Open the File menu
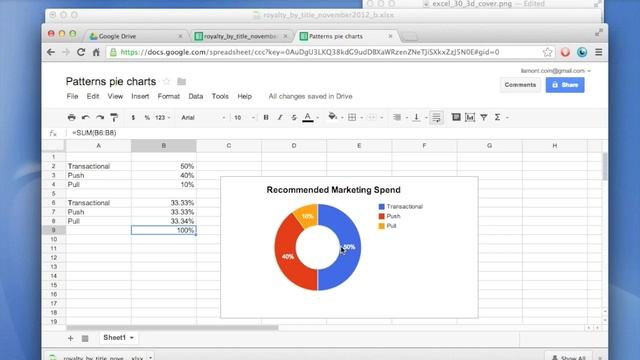The image size is (640, 360). tap(72, 96)
